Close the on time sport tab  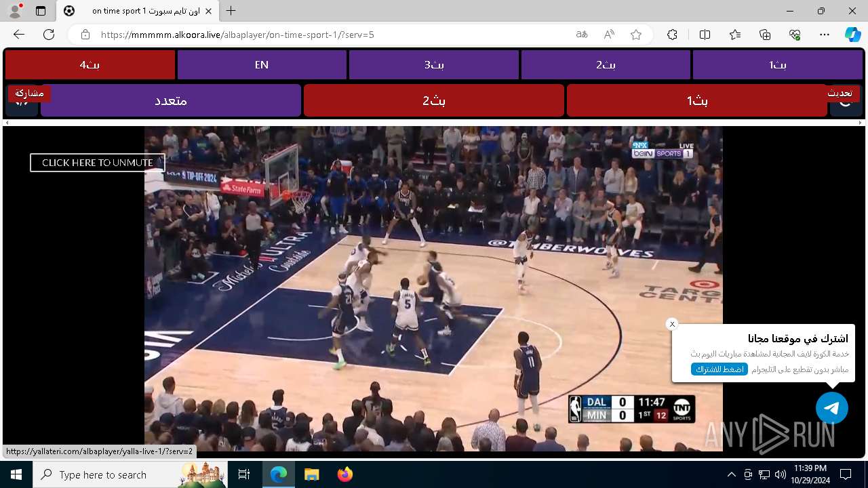(209, 11)
